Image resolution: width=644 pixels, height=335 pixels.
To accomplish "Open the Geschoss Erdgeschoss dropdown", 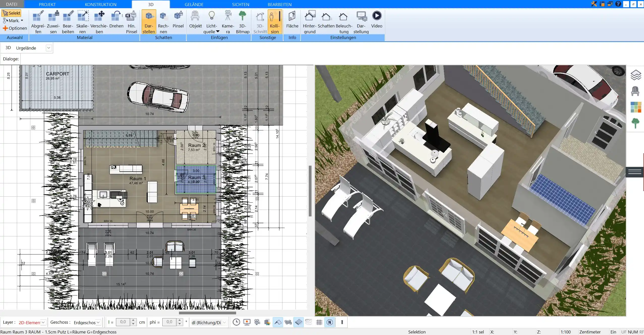I will pos(98,322).
